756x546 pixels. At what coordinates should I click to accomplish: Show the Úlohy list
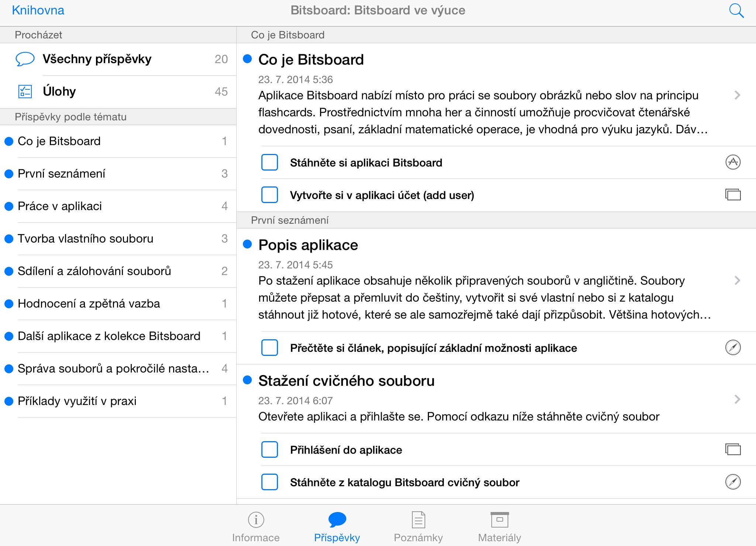click(x=118, y=92)
